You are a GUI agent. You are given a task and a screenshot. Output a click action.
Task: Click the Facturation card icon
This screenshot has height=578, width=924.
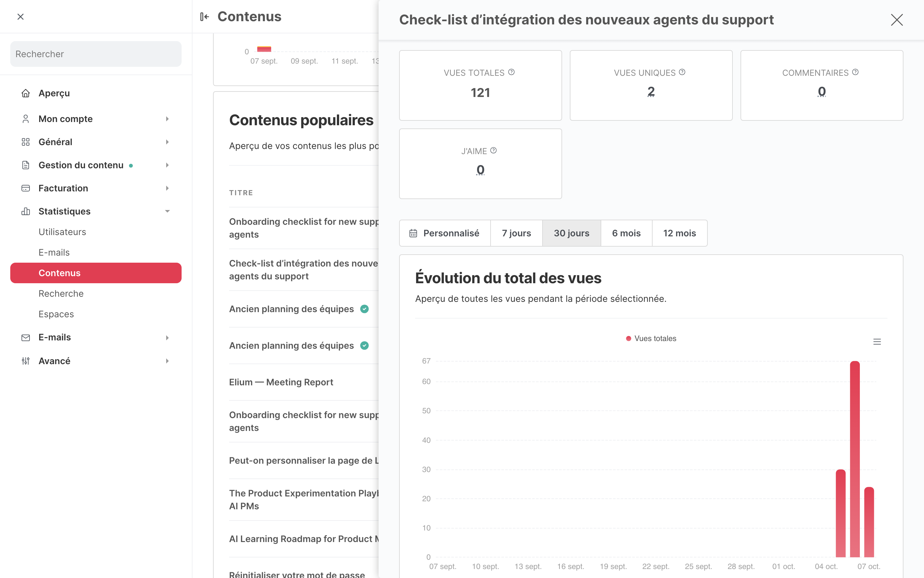pyautogui.click(x=26, y=188)
